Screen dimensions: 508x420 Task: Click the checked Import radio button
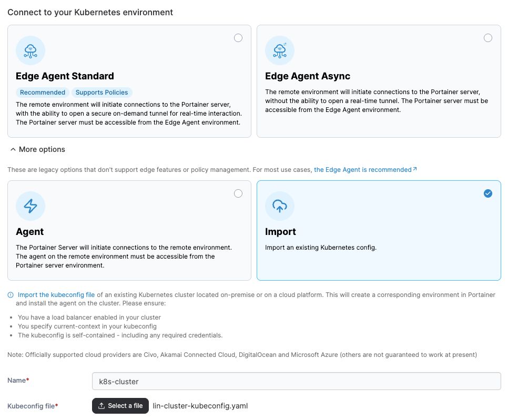coord(488,193)
